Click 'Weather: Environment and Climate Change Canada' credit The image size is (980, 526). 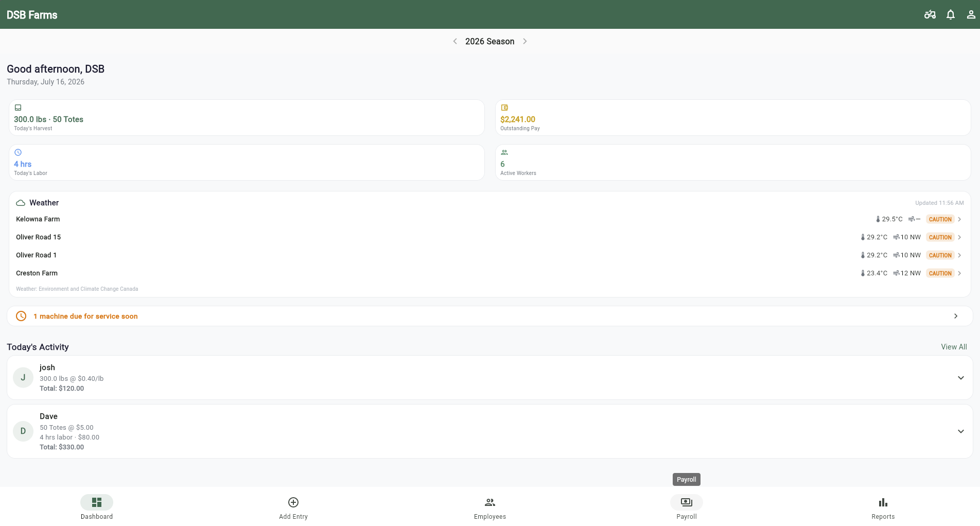[x=77, y=289]
